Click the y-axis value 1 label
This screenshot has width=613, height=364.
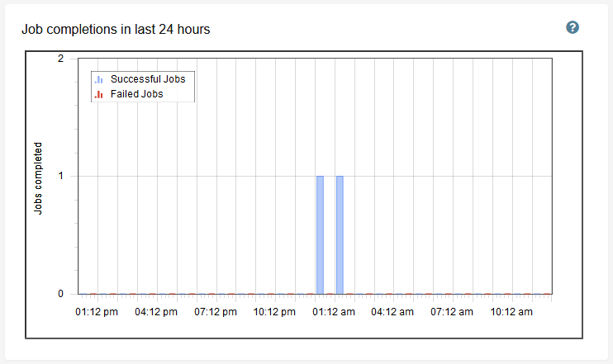[x=61, y=176]
